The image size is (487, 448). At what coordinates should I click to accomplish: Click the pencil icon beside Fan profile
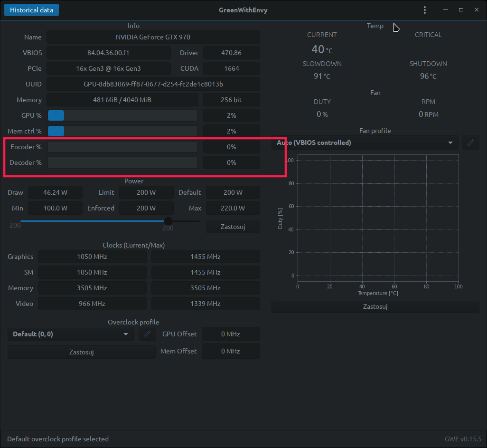click(470, 143)
